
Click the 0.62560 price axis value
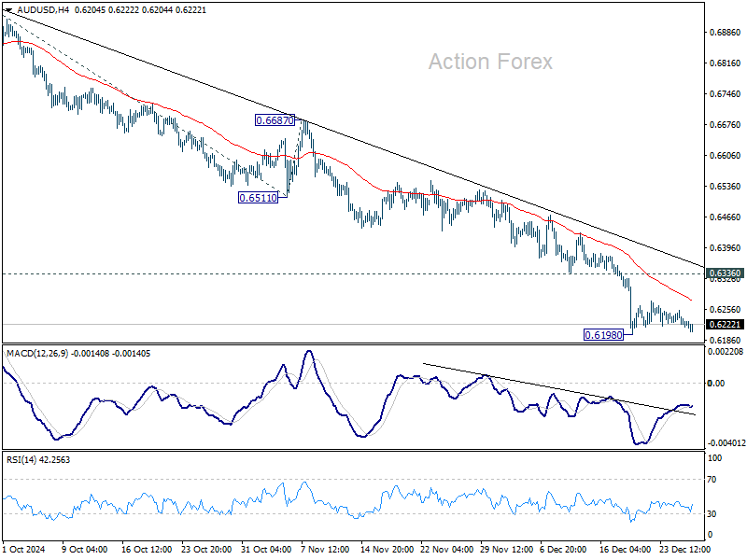[726, 310]
